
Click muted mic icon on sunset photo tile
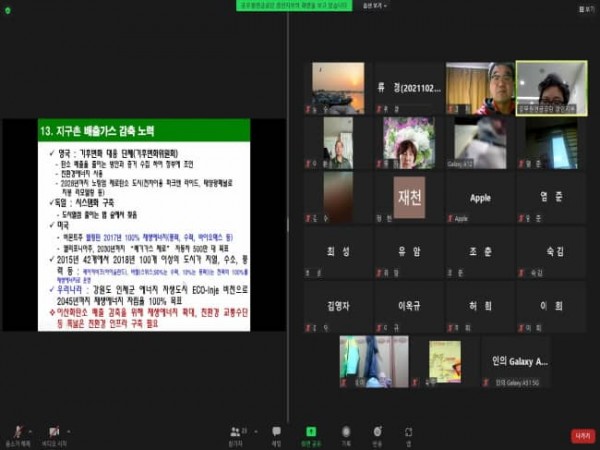tap(308, 109)
